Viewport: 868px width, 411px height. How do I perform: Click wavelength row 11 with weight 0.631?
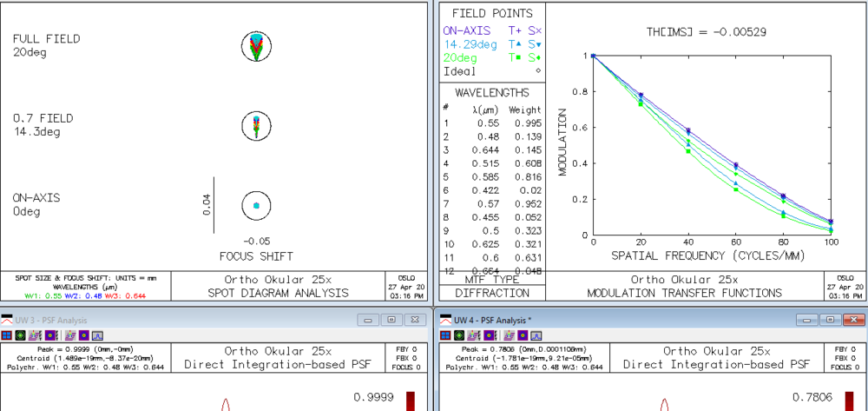(x=492, y=257)
